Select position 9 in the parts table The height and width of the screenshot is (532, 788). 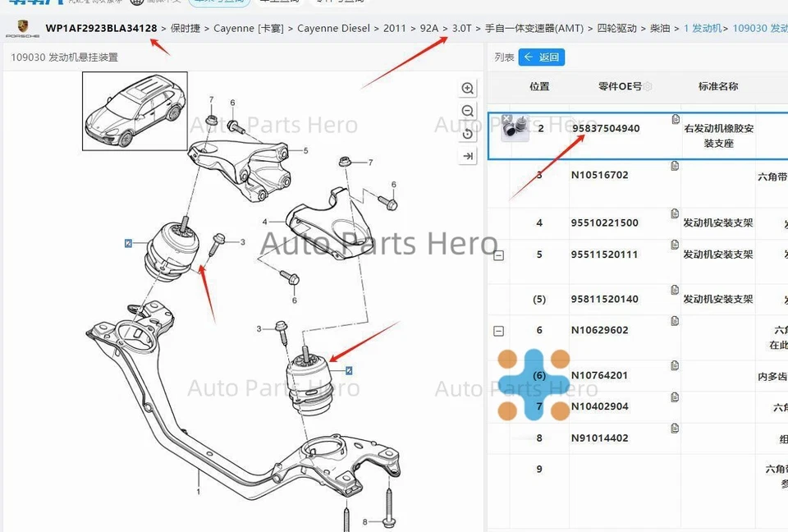(539, 469)
